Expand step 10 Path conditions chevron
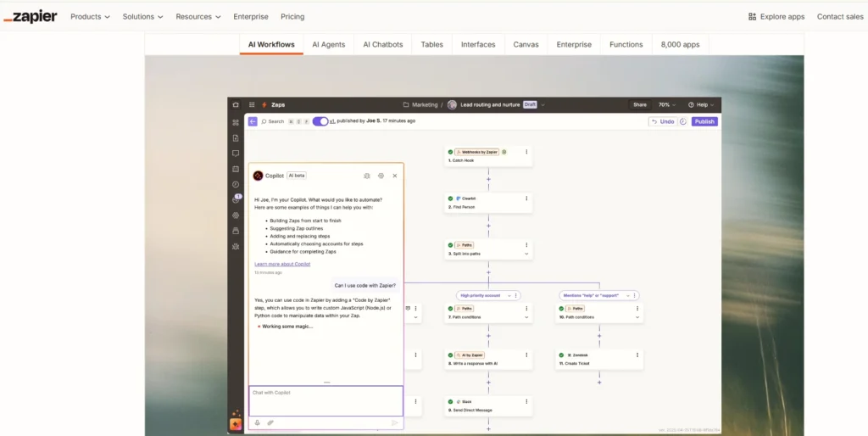This screenshot has width=868, height=436. (637, 317)
